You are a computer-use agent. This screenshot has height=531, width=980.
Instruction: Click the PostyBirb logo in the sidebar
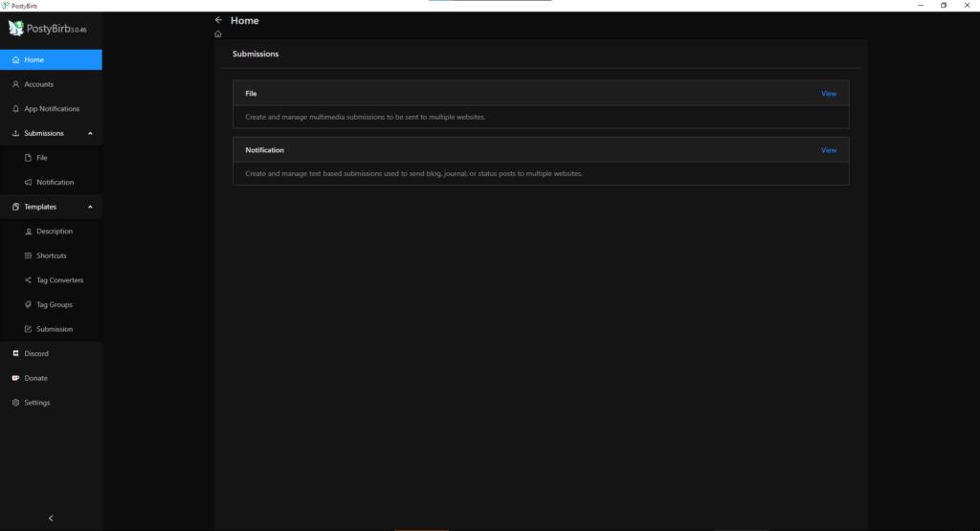point(15,29)
